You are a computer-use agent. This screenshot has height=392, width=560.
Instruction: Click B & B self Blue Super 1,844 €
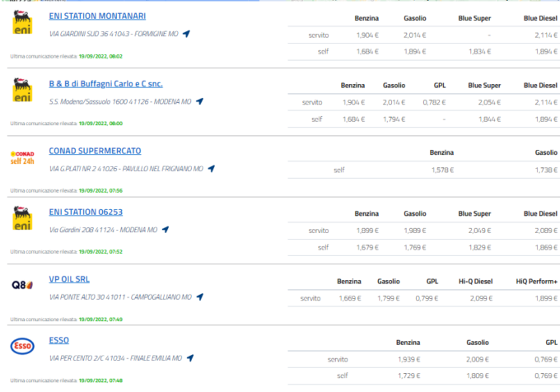pos(490,119)
